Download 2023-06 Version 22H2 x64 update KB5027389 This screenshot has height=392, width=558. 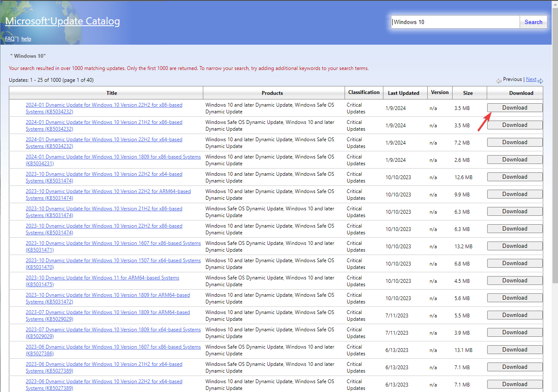[515, 384]
